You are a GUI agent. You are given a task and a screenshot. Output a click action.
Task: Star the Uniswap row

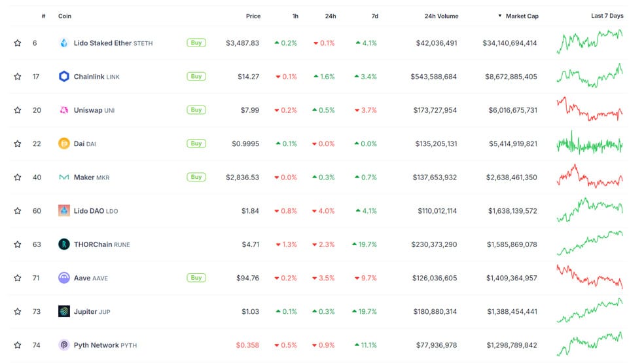17,110
